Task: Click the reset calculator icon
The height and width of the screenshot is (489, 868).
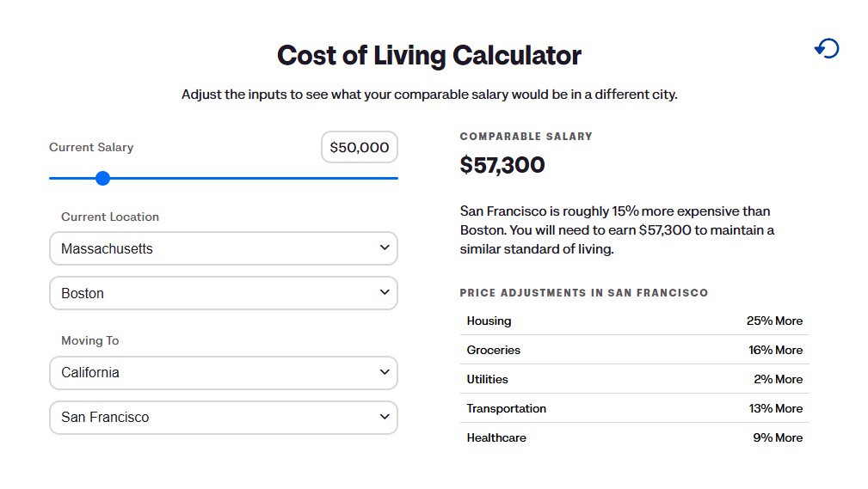Action: click(x=827, y=49)
